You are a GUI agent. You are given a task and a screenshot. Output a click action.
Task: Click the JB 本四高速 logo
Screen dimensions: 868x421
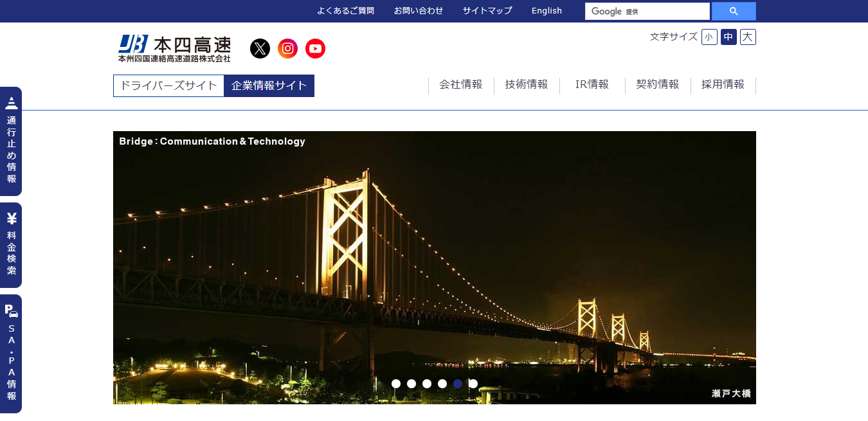(174, 48)
